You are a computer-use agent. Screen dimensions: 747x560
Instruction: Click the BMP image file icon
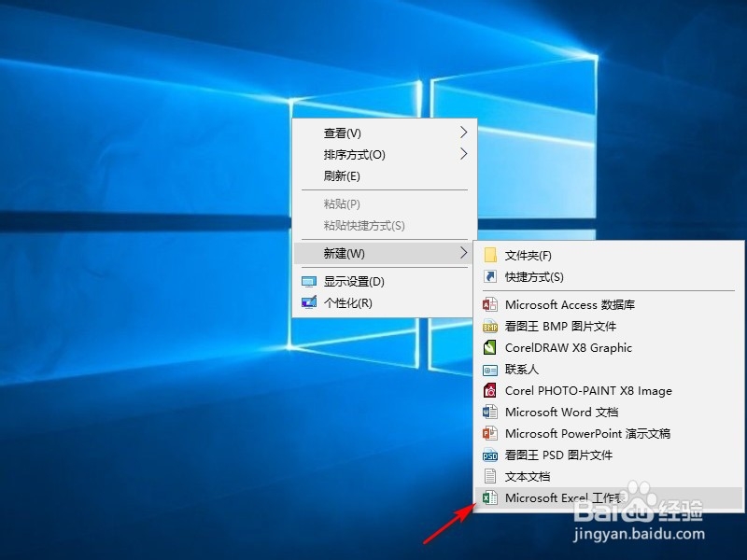[x=490, y=326]
